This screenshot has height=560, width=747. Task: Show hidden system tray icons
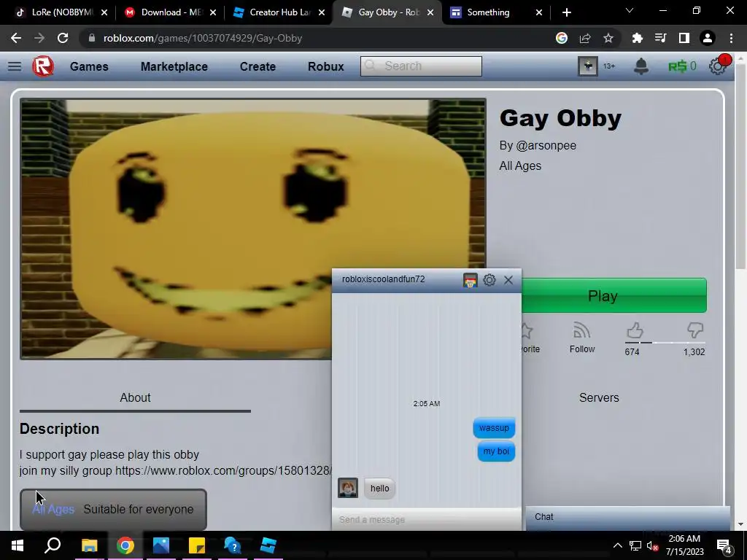coord(617,545)
